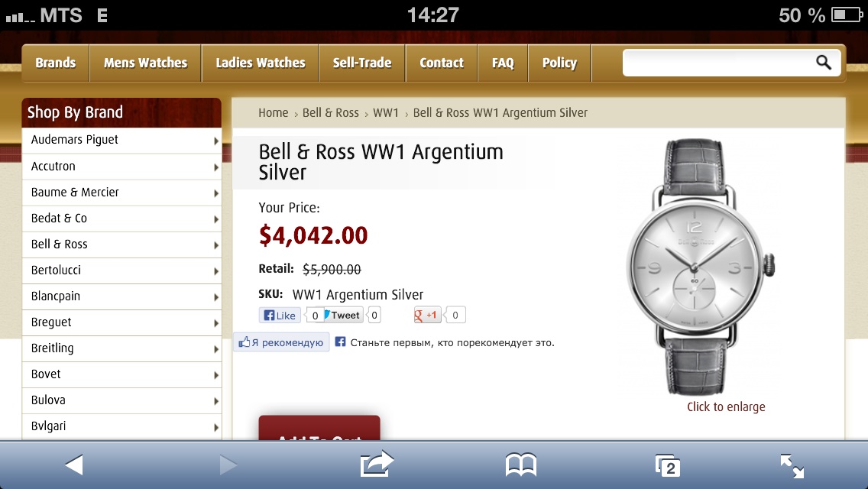This screenshot has height=489, width=868.
Task: Focus the site search input field
Action: [x=718, y=63]
